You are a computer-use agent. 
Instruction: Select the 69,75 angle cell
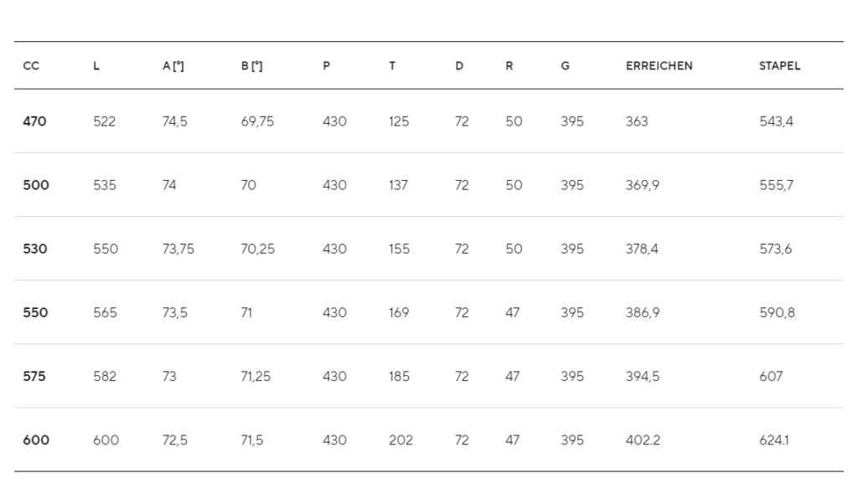pos(257,122)
